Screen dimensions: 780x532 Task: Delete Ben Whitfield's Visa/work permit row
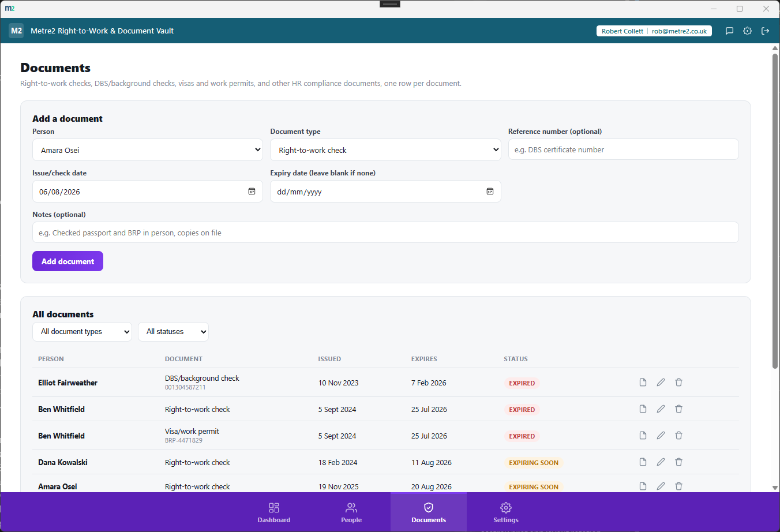click(678, 436)
